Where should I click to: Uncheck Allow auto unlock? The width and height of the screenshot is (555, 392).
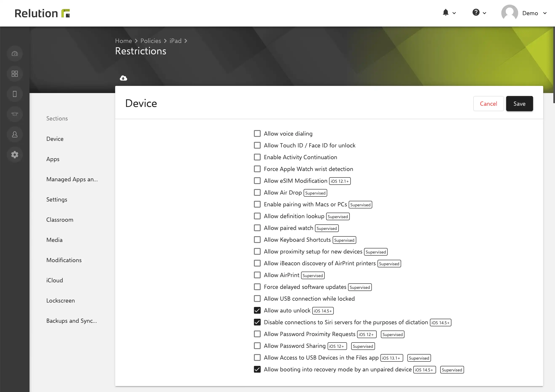coord(257,310)
